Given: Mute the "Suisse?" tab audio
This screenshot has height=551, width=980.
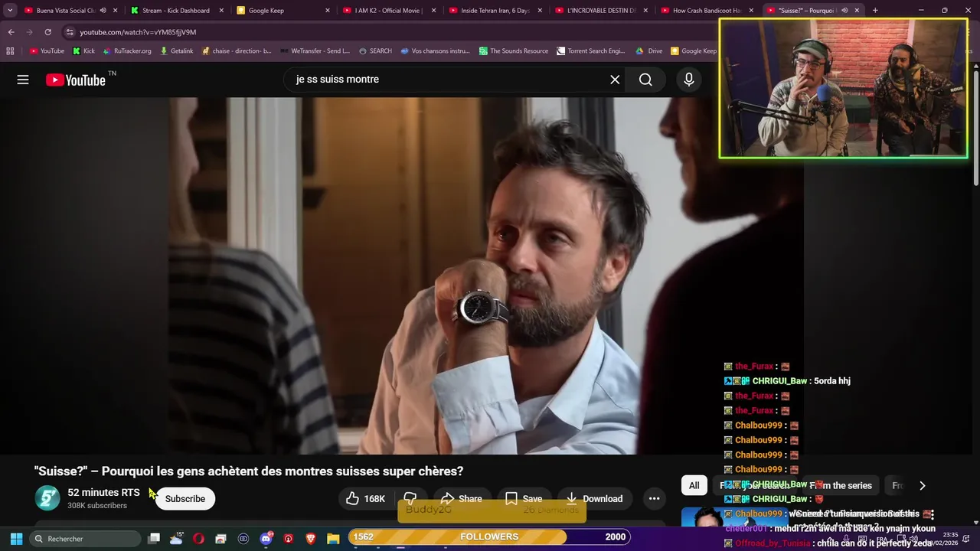Looking at the screenshot, I should tap(844, 11).
